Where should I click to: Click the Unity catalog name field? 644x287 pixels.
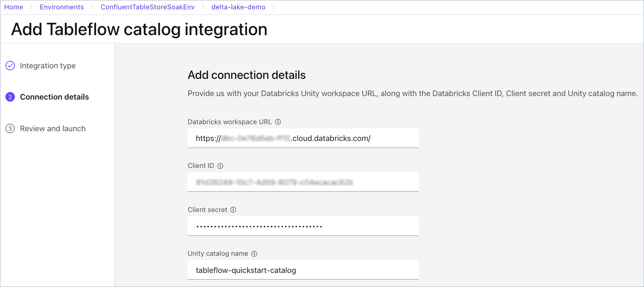(303, 270)
